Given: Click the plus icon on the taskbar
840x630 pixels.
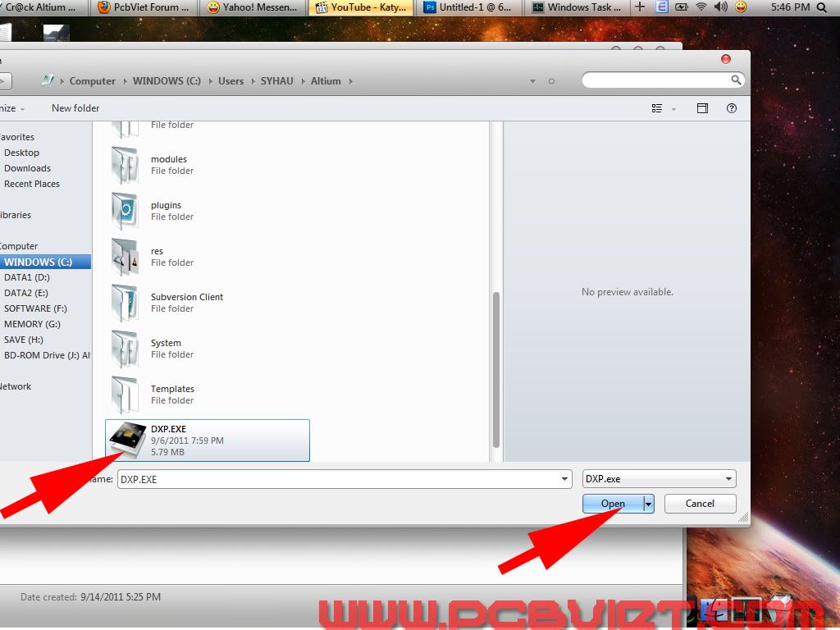Looking at the screenshot, I should 640,7.
